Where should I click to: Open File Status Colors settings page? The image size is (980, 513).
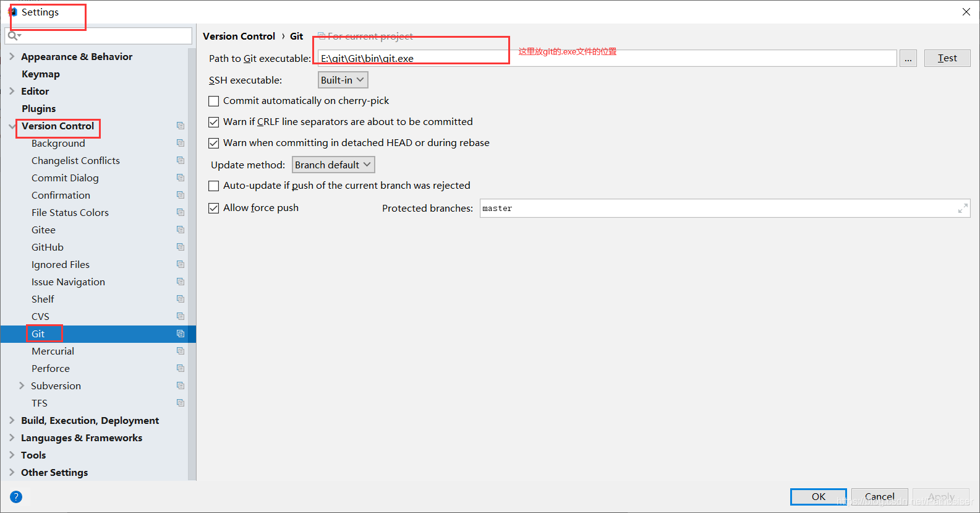pos(70,212)
